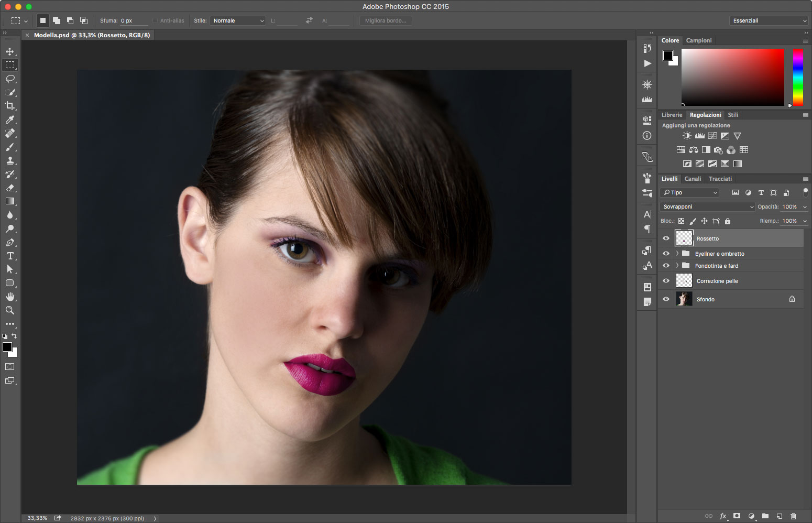Toggle lock all padlock icon

[x=727, y=221]
